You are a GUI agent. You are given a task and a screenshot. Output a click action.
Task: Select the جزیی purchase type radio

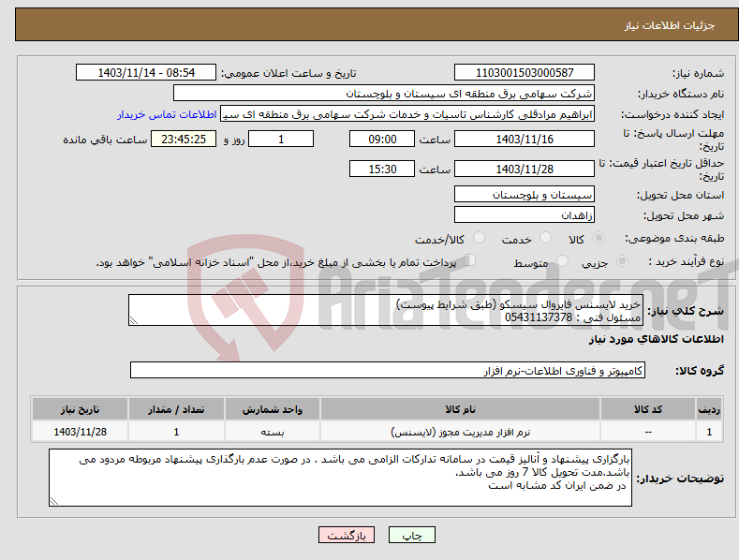(x=622, y=260)
